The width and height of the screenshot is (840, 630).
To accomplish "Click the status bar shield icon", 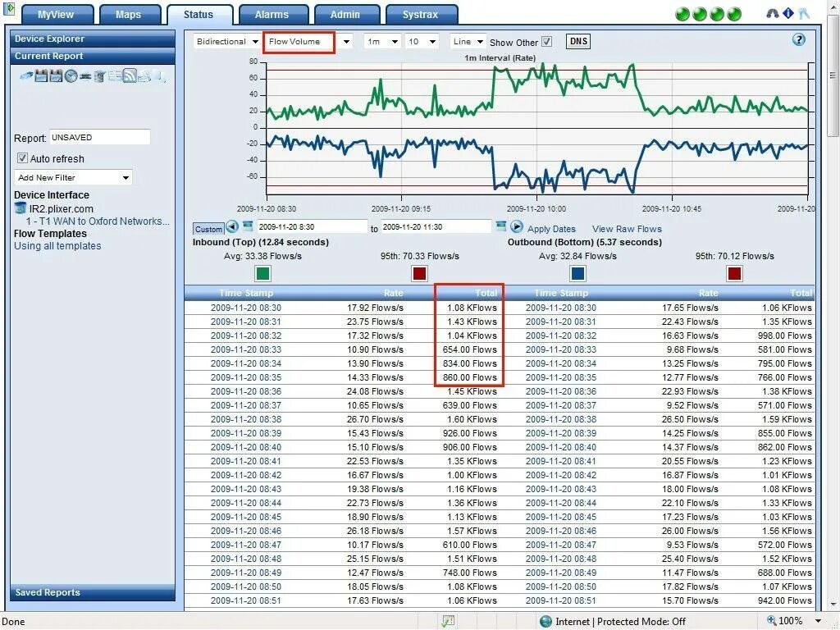I will pyautogui.click(x=447, y=622).
